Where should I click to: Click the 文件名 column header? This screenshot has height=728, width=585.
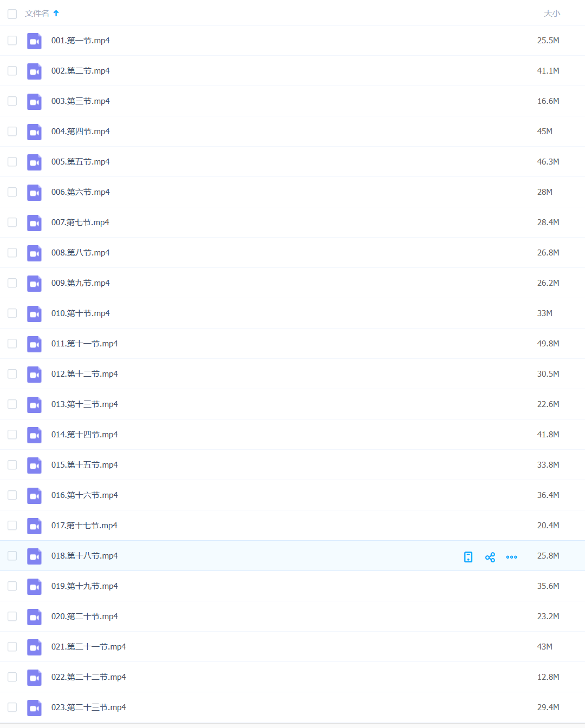coord(37,14)
